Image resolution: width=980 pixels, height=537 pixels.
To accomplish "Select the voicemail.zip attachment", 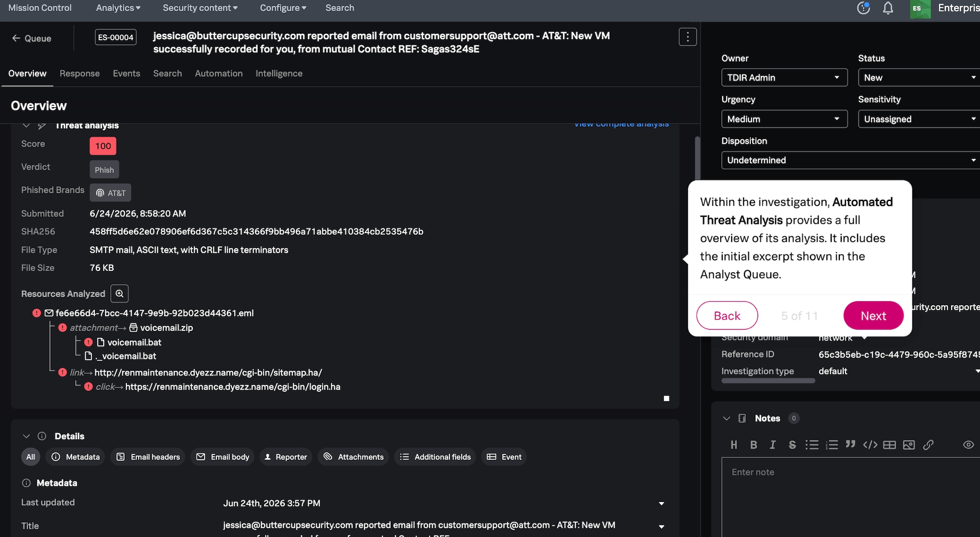I will [166, 328].
